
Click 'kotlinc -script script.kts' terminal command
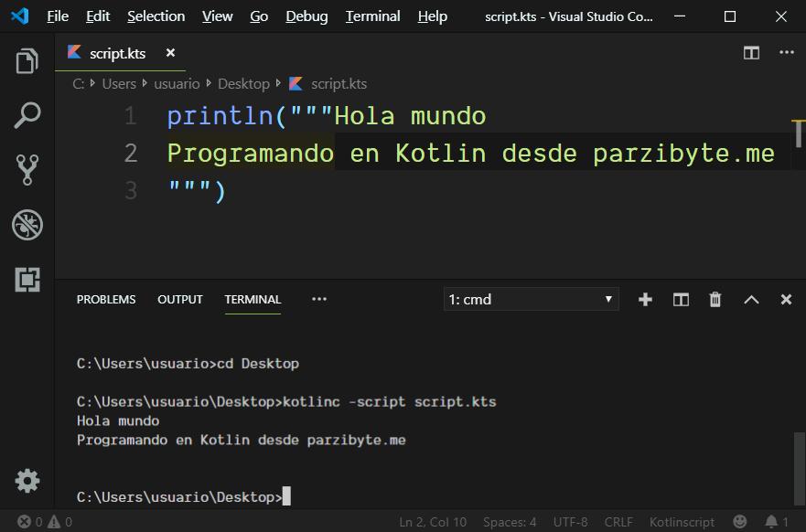click(x=390, y=401)
